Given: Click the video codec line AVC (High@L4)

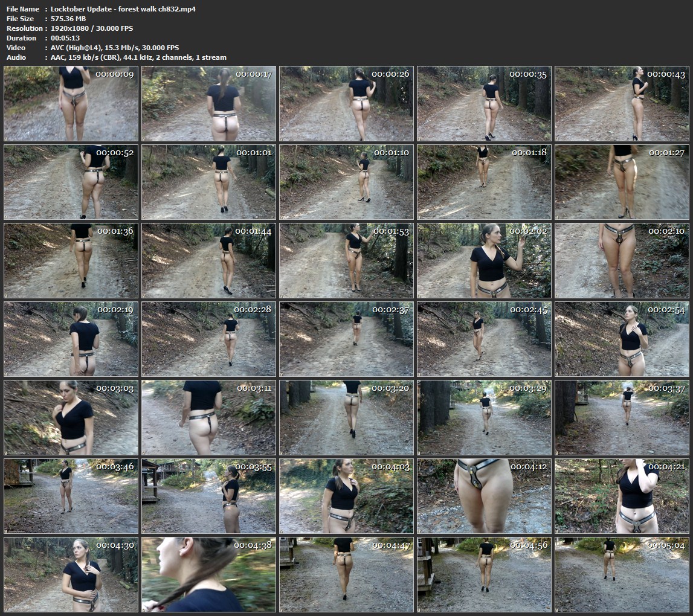Looking at the screenshot, I should 115,48.
